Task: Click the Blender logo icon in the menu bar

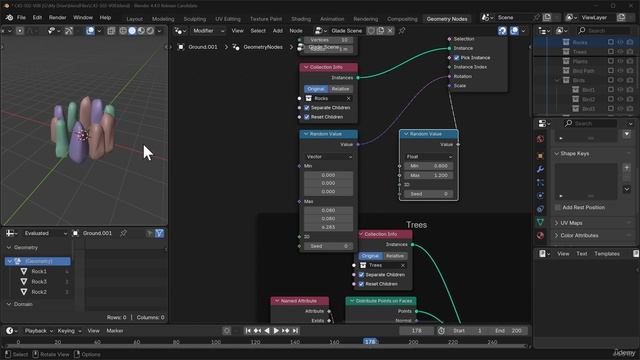Action: click(x=9, y=18)
